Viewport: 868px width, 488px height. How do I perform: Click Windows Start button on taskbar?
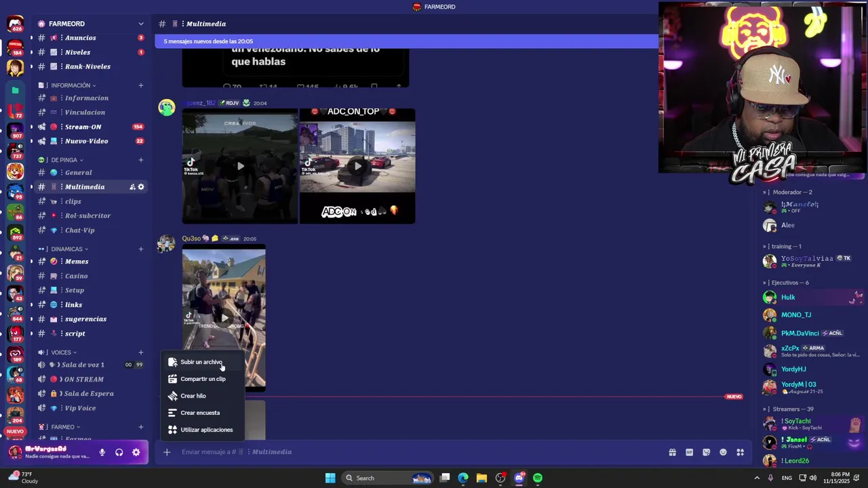[330, 478]
